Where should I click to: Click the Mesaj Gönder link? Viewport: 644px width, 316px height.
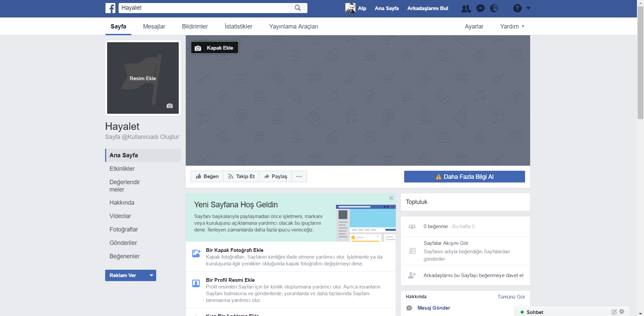point(434,308)
